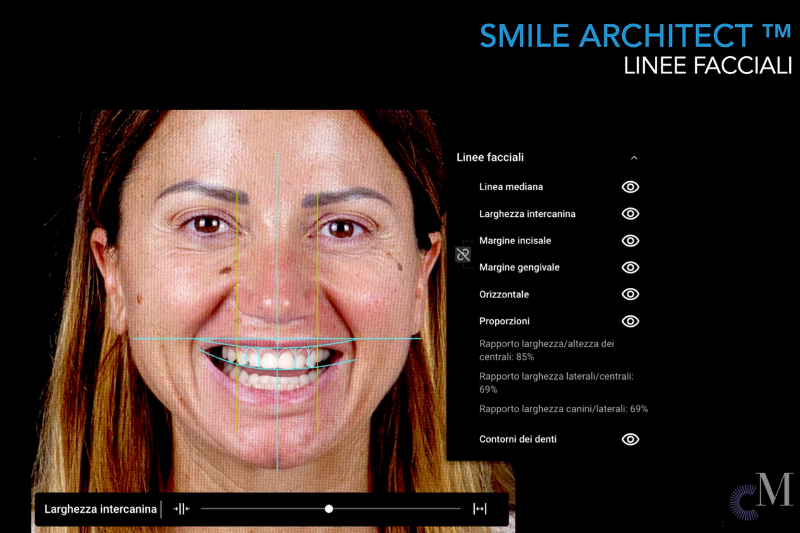Select the Larghezza intercanina panel label
The height and width of the screenshot is (533, 800).
[x=527, y=214]
